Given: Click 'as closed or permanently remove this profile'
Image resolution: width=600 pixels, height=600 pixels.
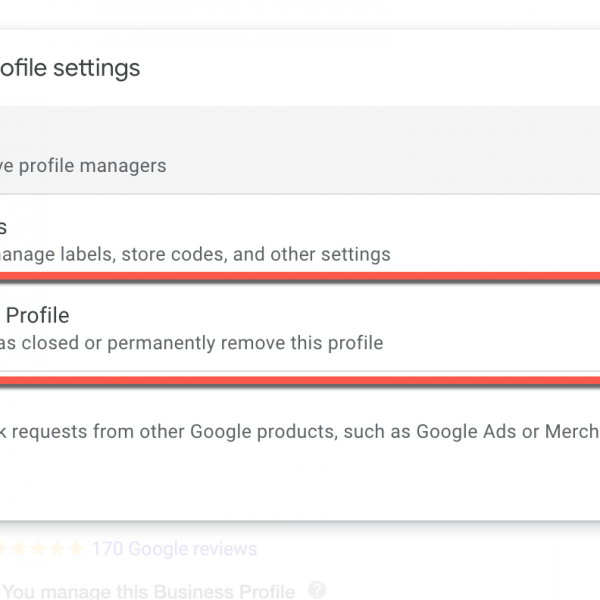Looking at the screenshot, I should tap(190, 343).
